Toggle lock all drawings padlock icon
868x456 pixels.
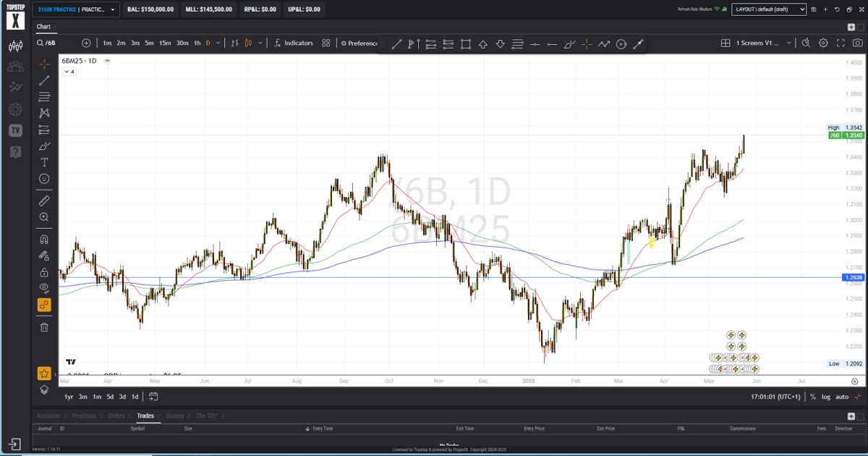click(x=44, y=272)
